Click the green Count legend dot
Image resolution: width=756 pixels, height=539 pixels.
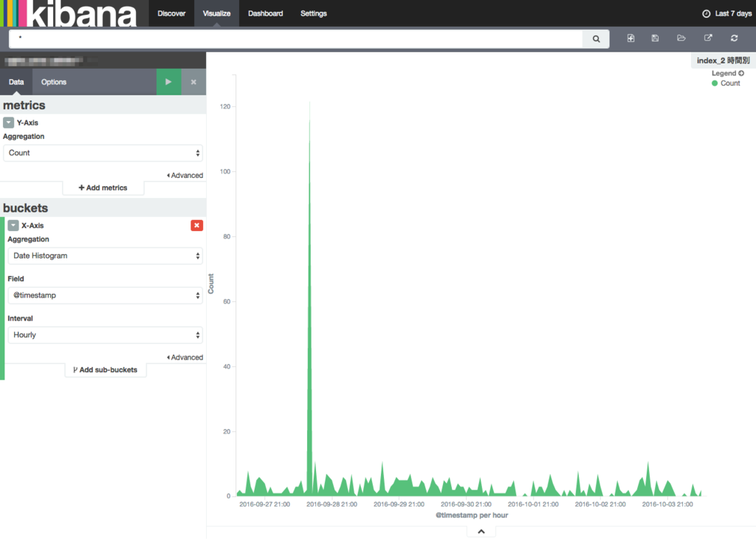click(x=715, y=83)
